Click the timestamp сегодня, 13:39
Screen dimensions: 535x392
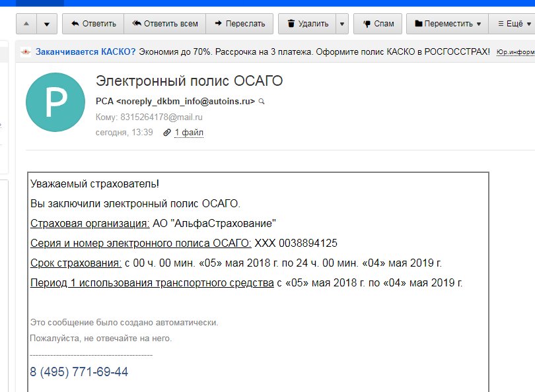pyautogui.click(x=124, y=132)
